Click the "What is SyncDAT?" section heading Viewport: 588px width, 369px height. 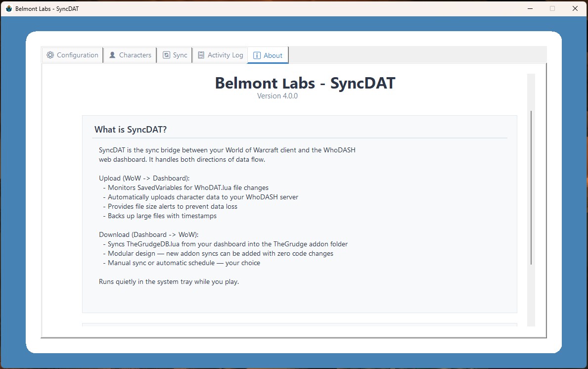point(131,130)
